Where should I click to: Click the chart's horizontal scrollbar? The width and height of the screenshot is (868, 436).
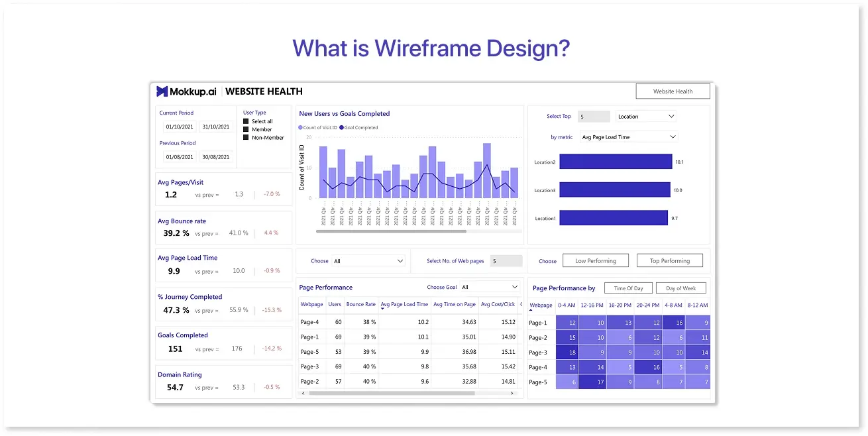pyautogui.click(x=392, y=231)
